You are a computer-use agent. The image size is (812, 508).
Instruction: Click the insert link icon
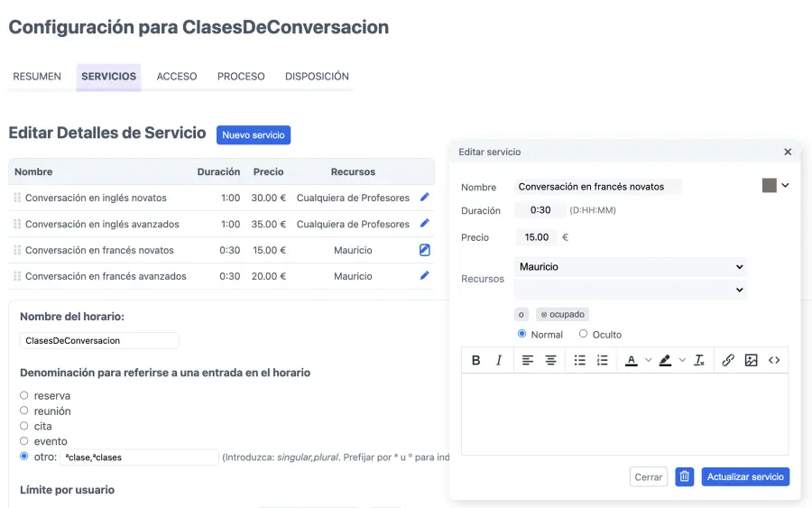tap(728, 361)
